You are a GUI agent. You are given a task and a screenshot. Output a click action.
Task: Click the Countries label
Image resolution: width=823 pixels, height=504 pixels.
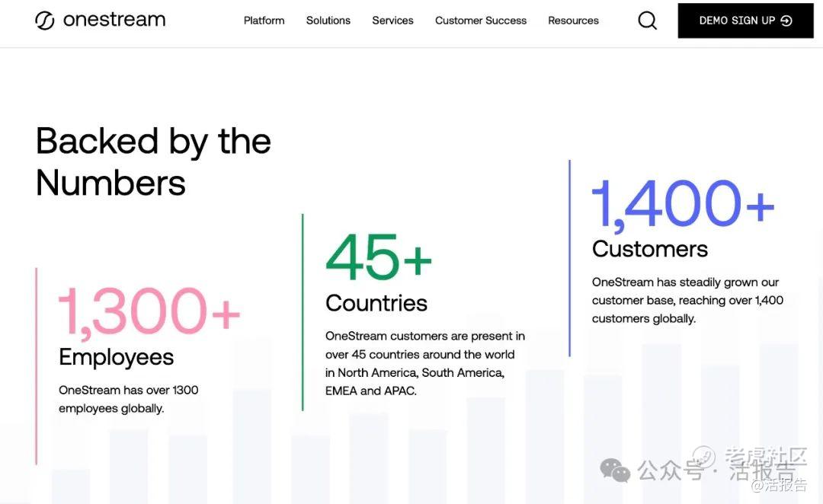coord(376,303)
